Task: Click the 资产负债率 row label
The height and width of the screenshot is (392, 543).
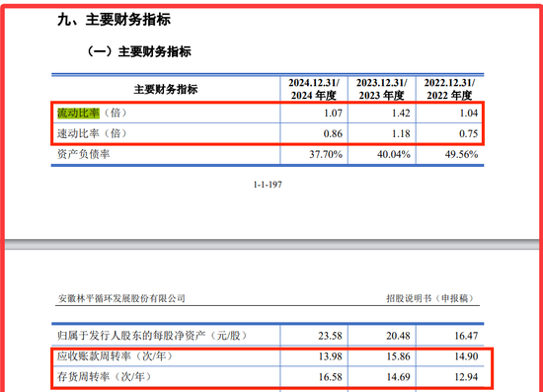Action: point(84,154)
